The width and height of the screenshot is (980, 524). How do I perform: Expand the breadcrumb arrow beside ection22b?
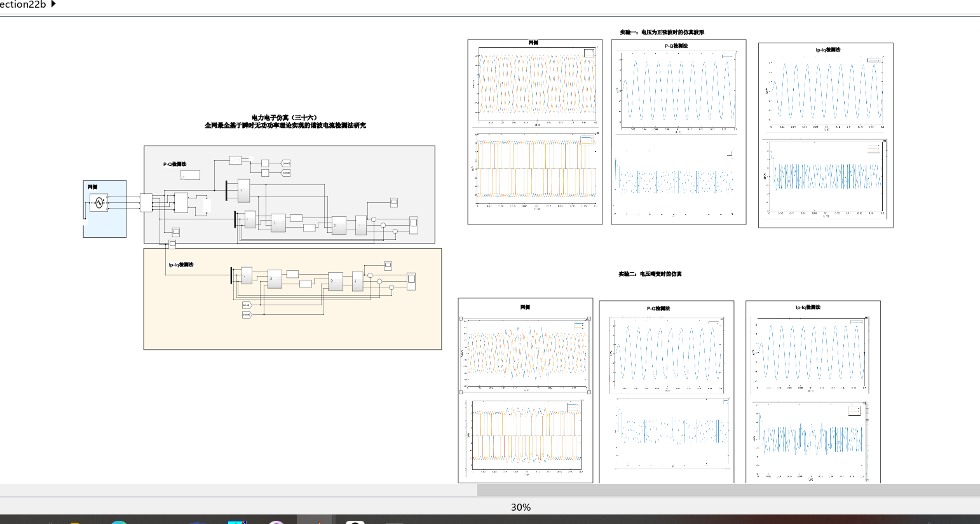(x=53, y=4)
